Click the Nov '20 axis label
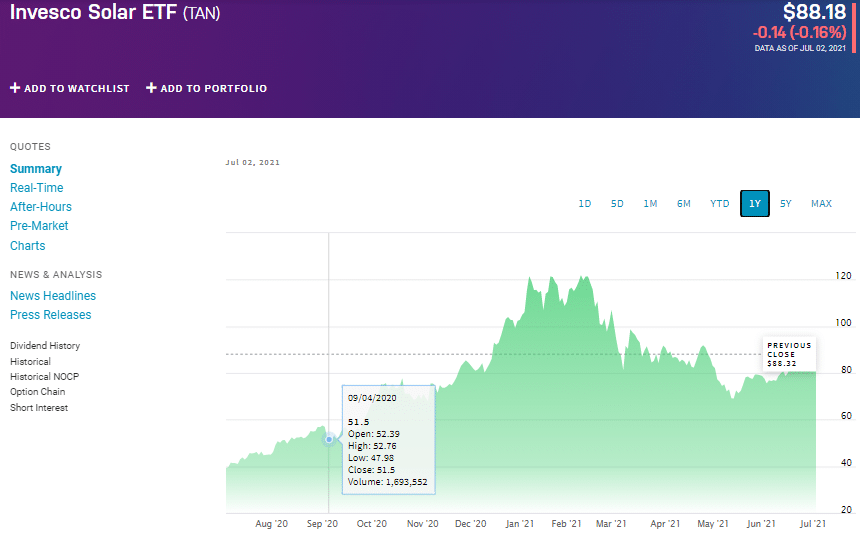 click(x=422, y=523)
